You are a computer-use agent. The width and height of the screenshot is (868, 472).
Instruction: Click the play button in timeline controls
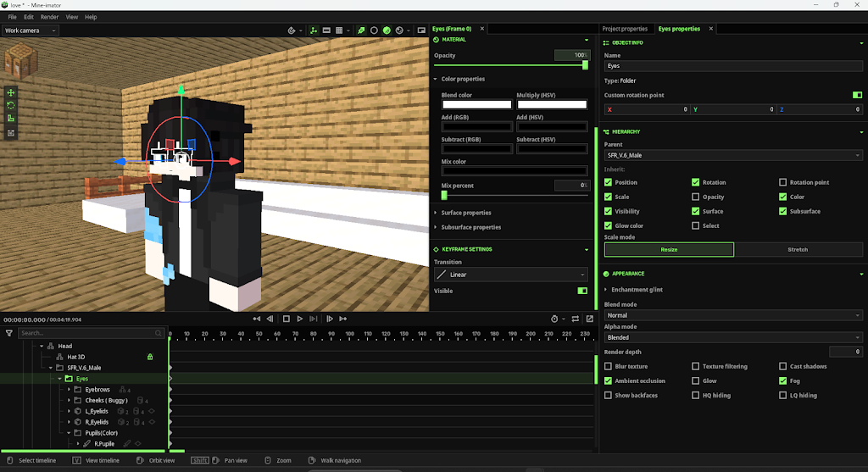[x=299, y=319]
